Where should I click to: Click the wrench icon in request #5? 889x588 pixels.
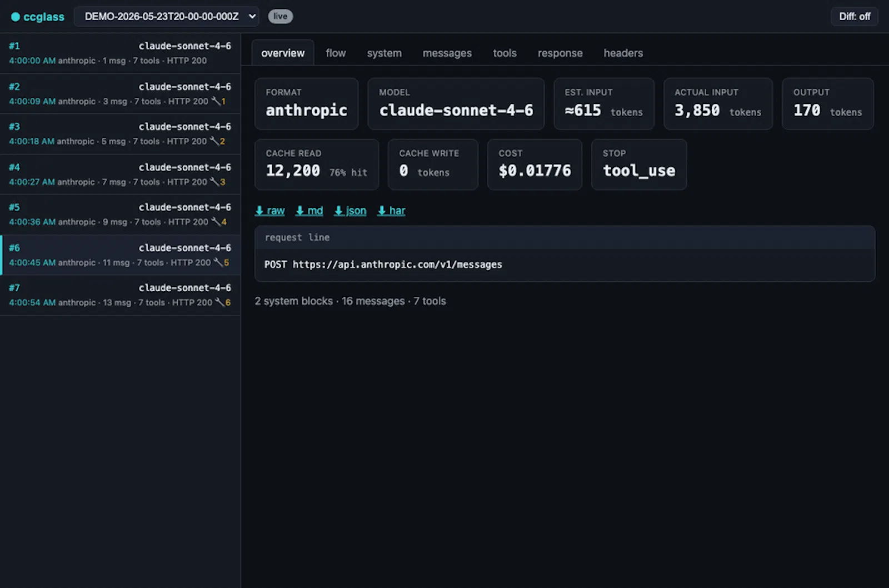[216, 222]
